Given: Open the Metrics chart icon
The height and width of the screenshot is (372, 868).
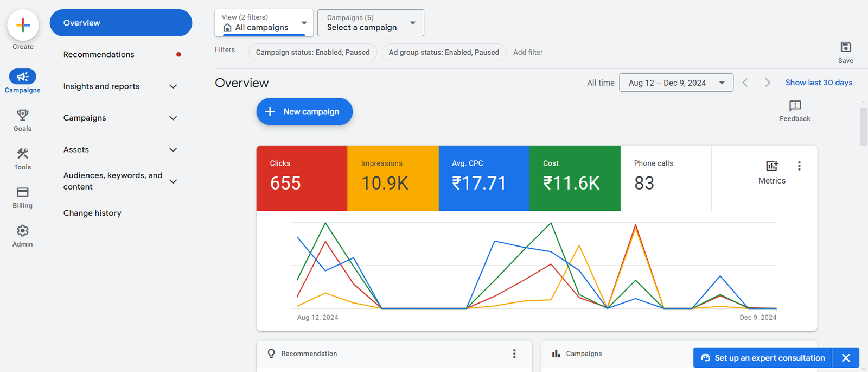Looking at the screenshot, I should click(x=772, y=166).
